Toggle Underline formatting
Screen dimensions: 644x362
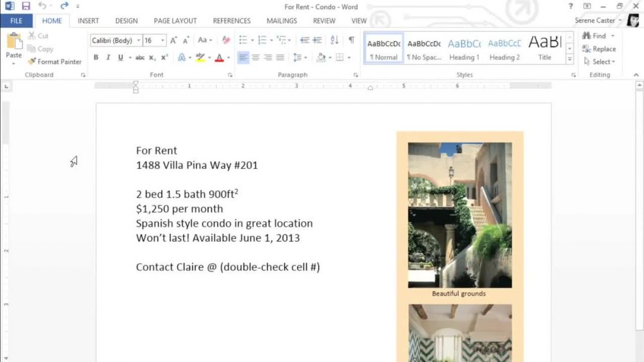coord(120,58)
